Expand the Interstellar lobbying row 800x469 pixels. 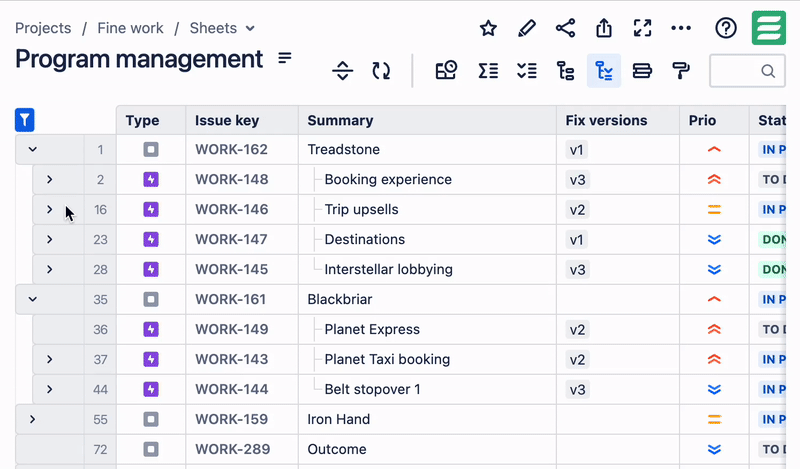[x=49, y=269]
